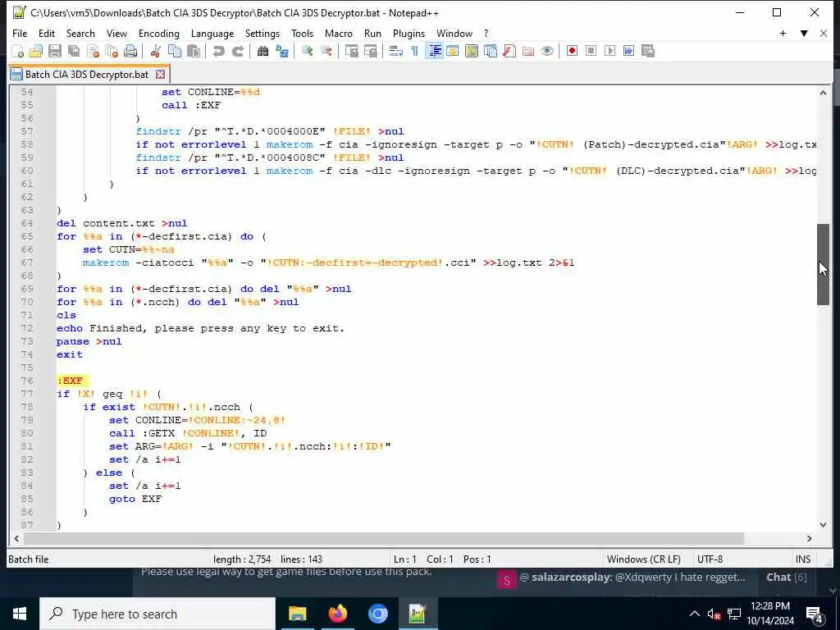Click the Document List toolbar icon

pos(491,51)
